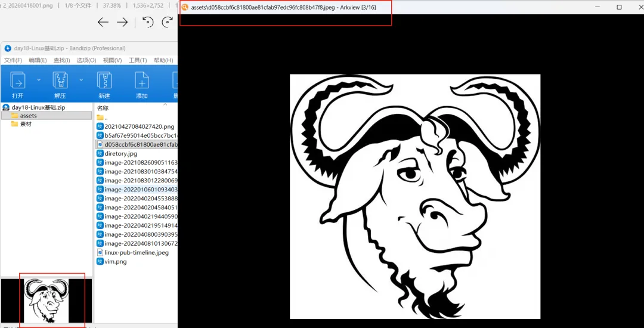Click the 新建 (New archive) toolbar icon
This screenshot has width=644, height=328.
[104, 81]
